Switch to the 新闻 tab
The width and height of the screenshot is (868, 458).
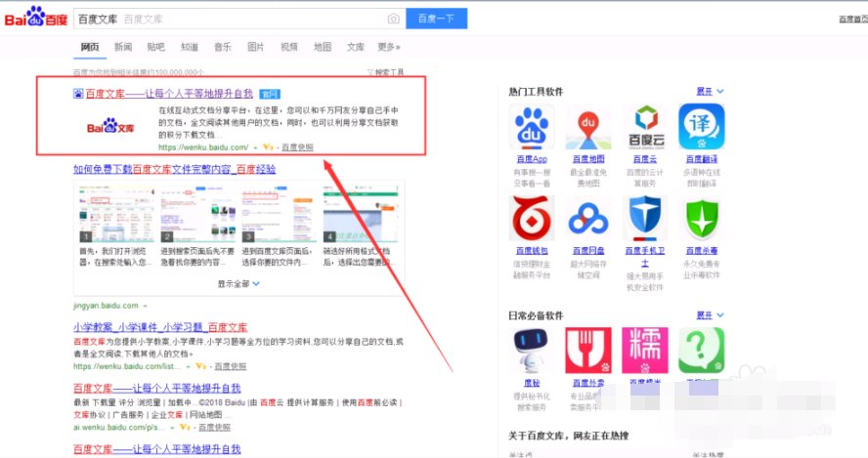(123, 47)
